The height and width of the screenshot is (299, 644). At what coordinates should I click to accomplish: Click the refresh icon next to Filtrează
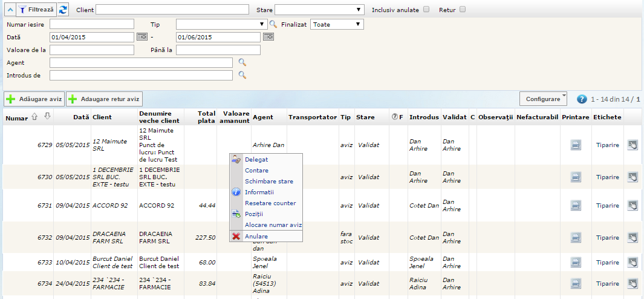click(x=63, y=10)
